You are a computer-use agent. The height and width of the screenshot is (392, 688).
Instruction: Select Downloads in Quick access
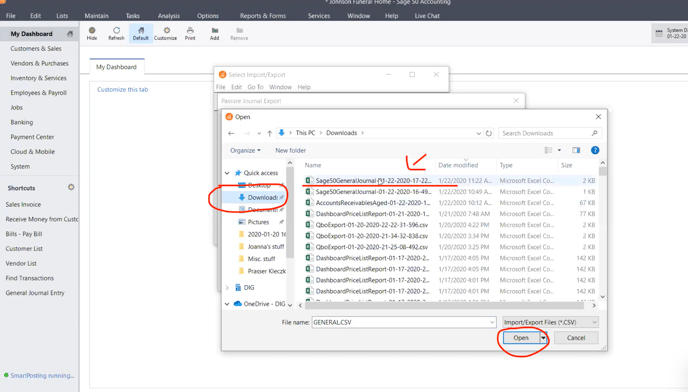(262, 198)
